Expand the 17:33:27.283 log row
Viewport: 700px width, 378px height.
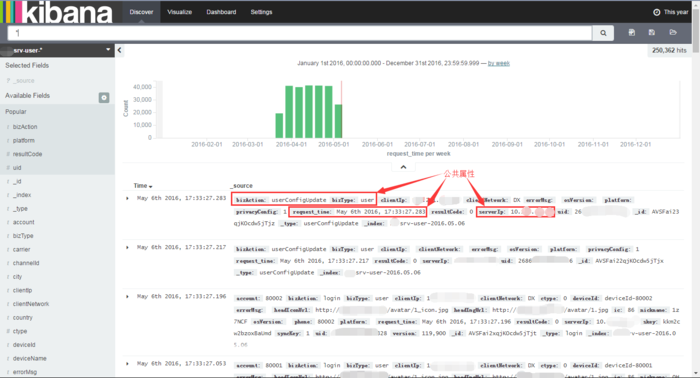(x=127, y=198)
